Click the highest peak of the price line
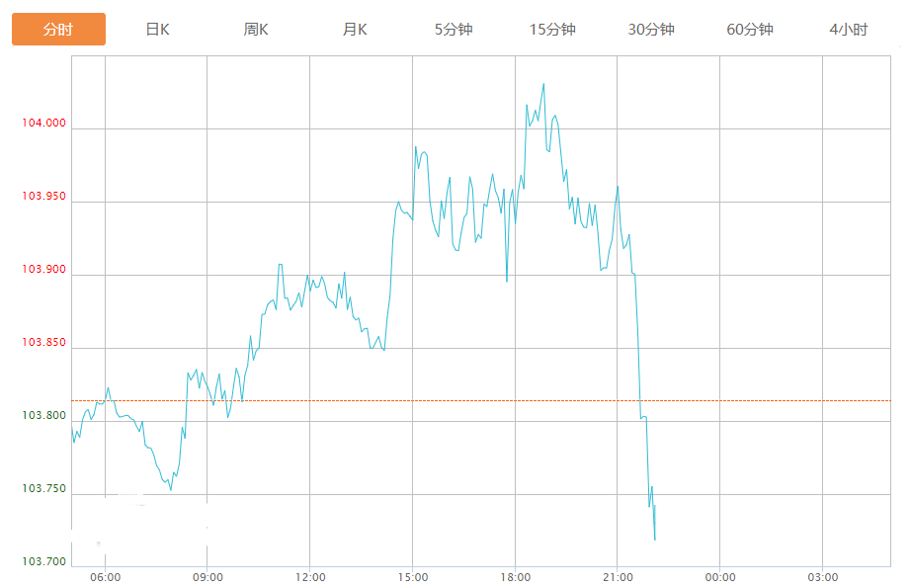Viewport: 911px width, 588px height. pyautogui.click(x=543, y=84)
